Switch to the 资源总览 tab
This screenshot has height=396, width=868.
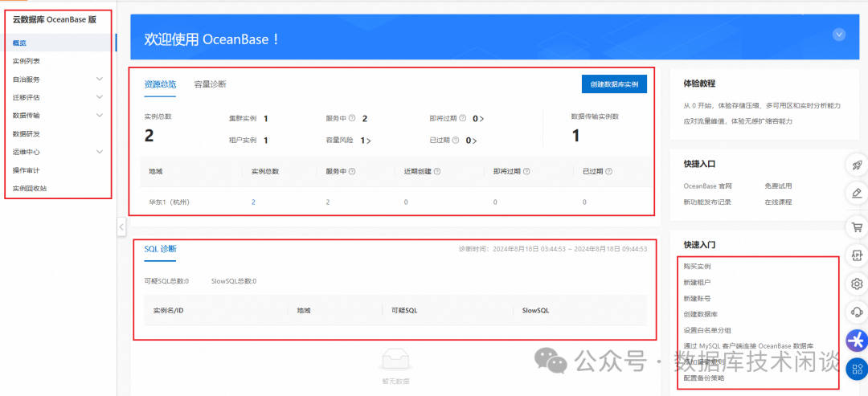click(x=160, y=84)
